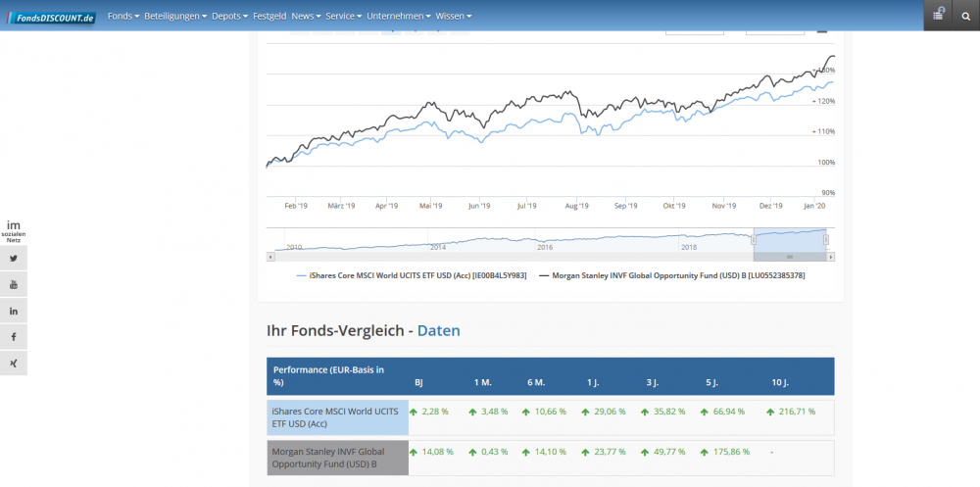This screenshot has height=487, width=980.
Task: Select the iShares Core MSCI World table row label
Action: [x=337, y=417]
